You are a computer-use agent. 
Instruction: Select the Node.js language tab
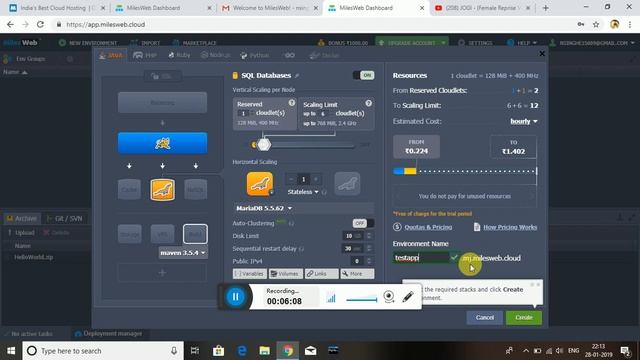(x=215, y=55)
